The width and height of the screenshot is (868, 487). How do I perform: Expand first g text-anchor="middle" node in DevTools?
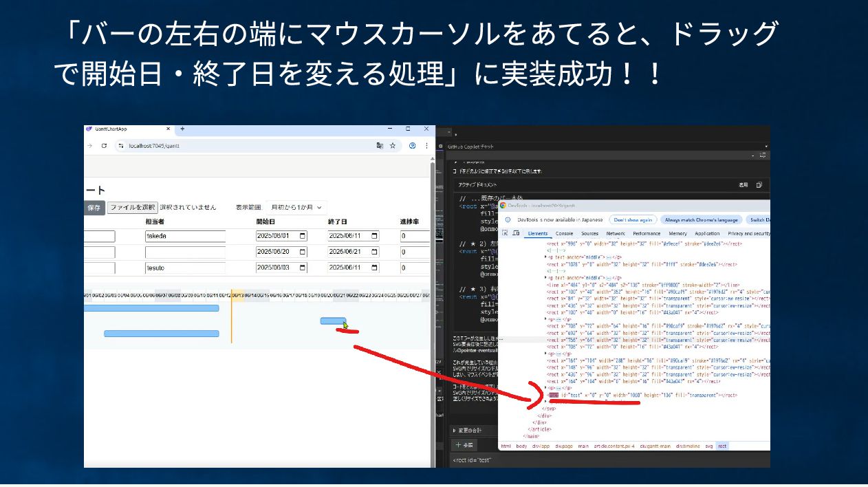[x=545, y=257]
